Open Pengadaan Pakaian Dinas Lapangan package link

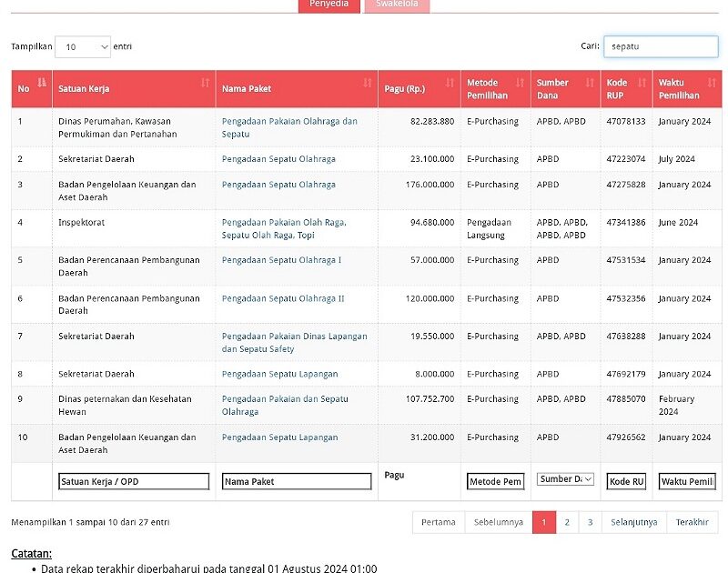(x=294, y=337)
